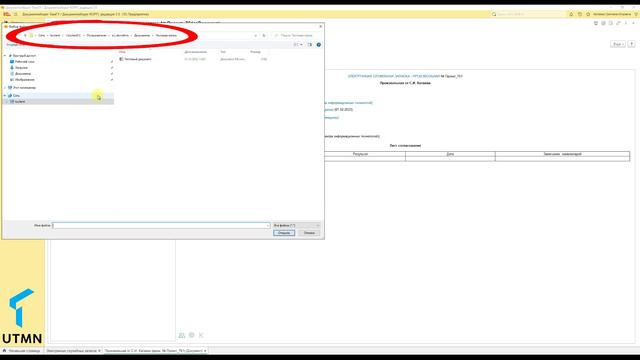Click the 'Открыть' button
Screen dimensions: 640x360
point(284,233)
